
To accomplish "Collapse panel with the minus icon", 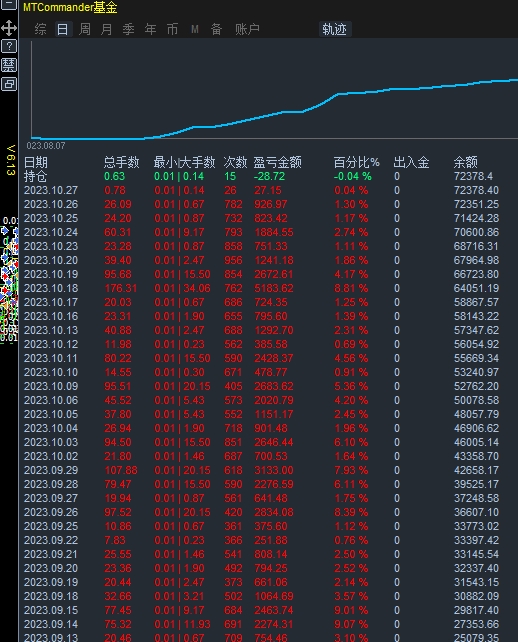I will [9, 4].
